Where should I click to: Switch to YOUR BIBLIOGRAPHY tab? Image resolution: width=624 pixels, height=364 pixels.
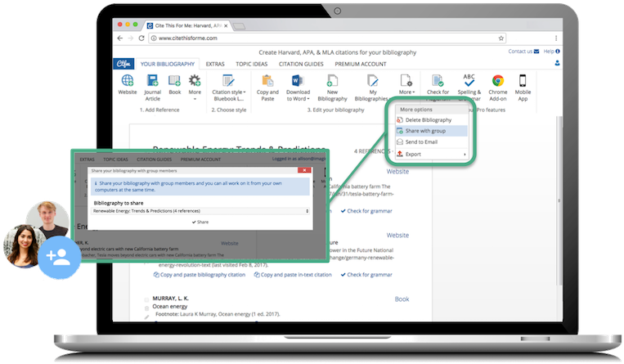[167, 64]
